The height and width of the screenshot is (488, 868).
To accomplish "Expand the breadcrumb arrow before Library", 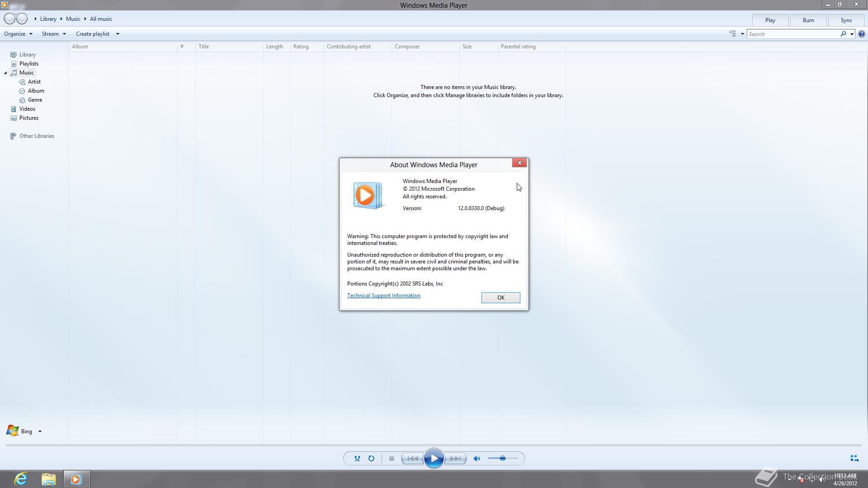I will point(35,19).
